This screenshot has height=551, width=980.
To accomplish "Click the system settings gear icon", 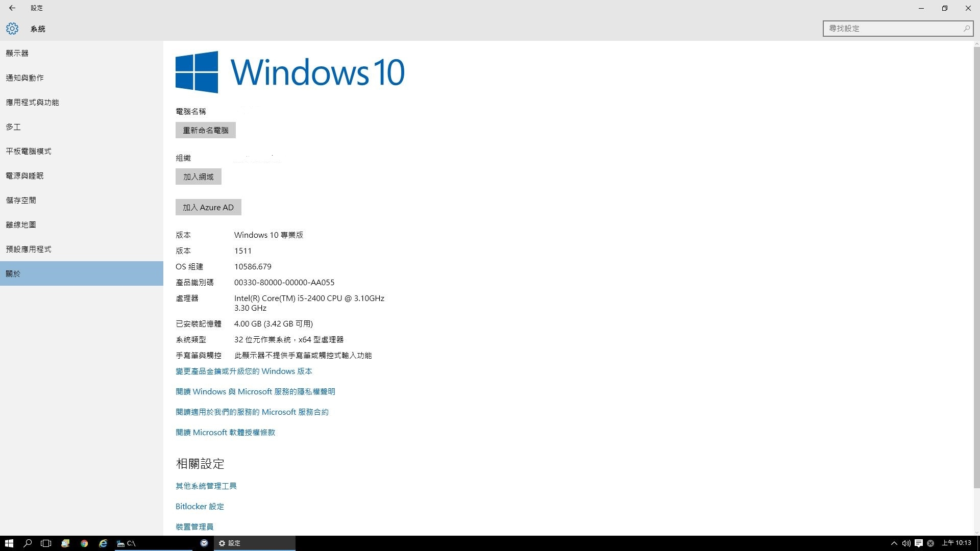I will (12, 29).
